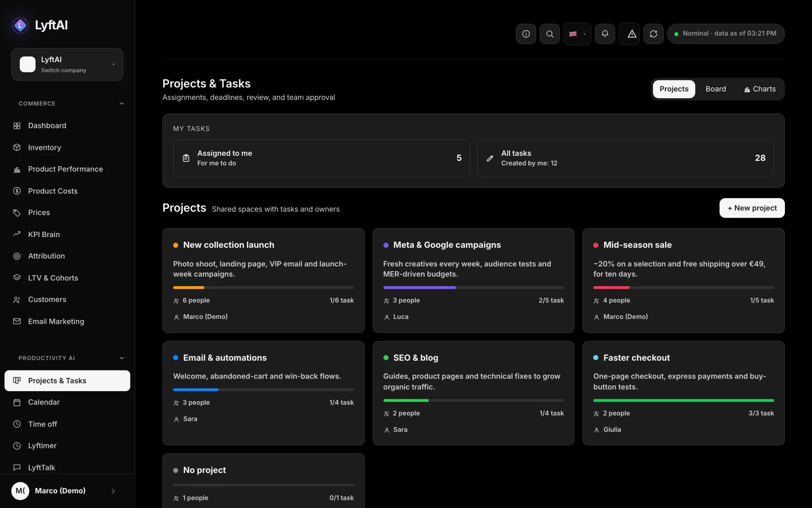Open Prices tag menu item
The width and height of the screenshot is (812, 508).
[x=67, y=213]
